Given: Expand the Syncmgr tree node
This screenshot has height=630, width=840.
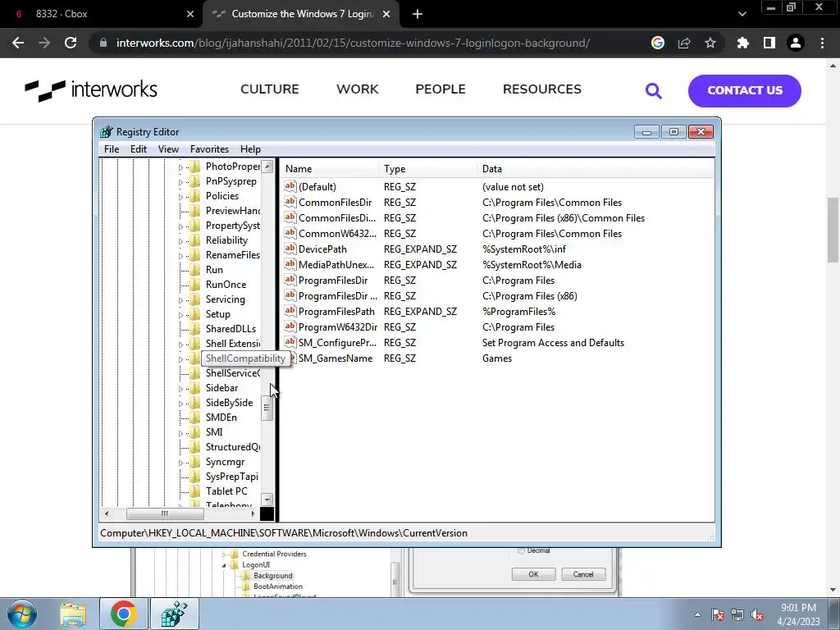Looking at the screenshot, I should (181, 463).
